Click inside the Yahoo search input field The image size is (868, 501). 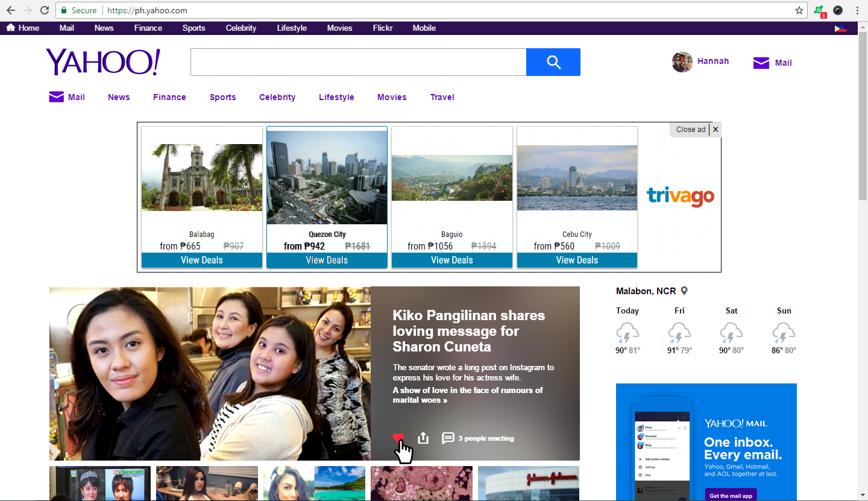[359, 61]
